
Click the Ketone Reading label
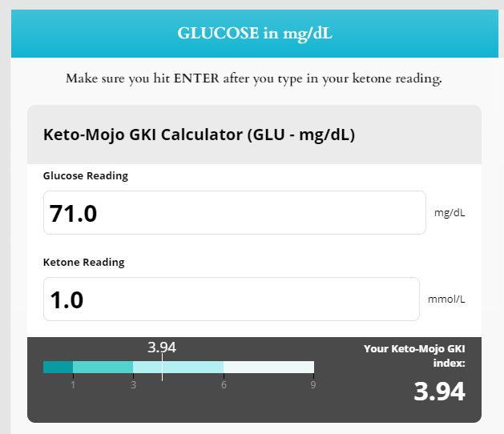pos(83,262)
